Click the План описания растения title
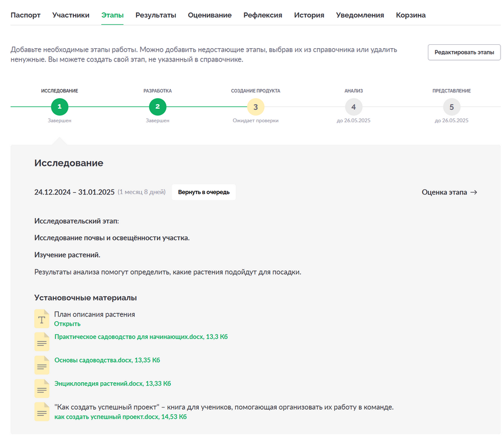Screen dimensions: 504x440 [x=95, y=314]
